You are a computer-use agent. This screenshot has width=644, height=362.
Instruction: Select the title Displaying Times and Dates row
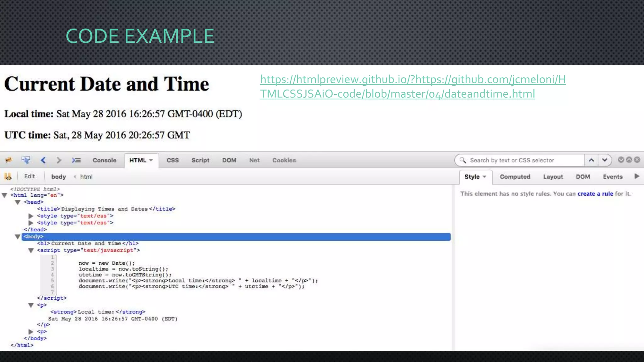[106, 209]
